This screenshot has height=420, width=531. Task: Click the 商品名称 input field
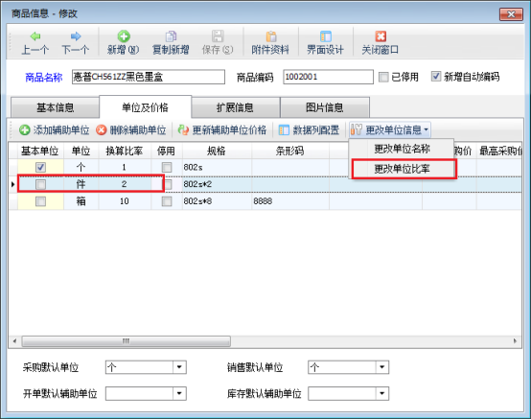click(x=149, y=77)
